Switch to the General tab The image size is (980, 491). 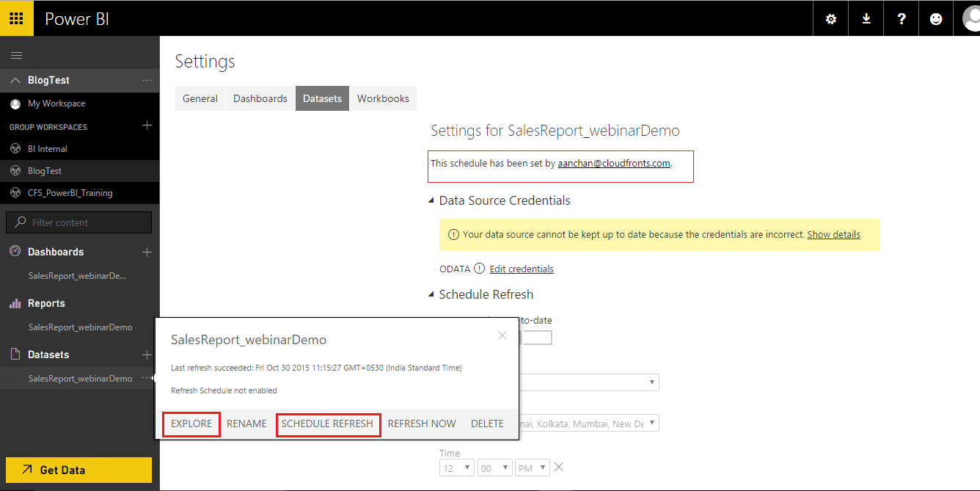pyautogui.click(x=200, y=98)
